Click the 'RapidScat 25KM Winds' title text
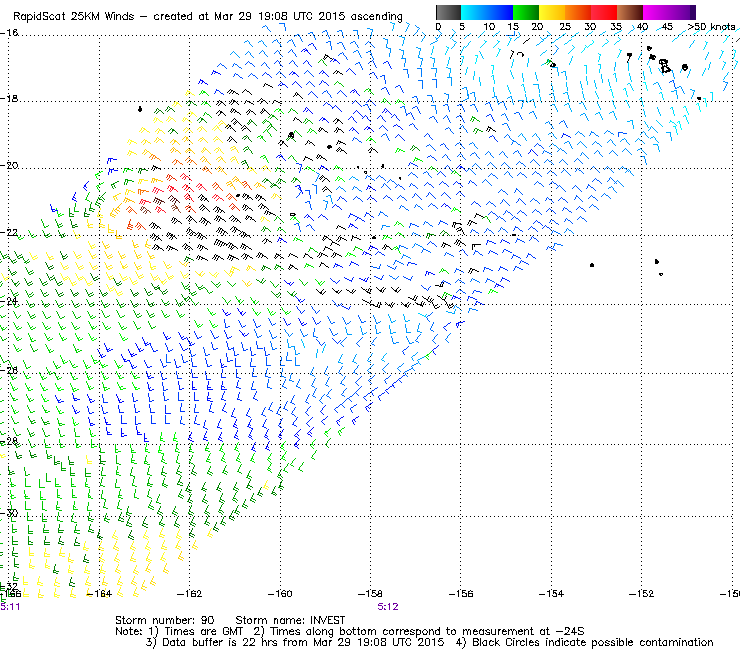Screen dimensions: 740x650 (x=74, y=17)
